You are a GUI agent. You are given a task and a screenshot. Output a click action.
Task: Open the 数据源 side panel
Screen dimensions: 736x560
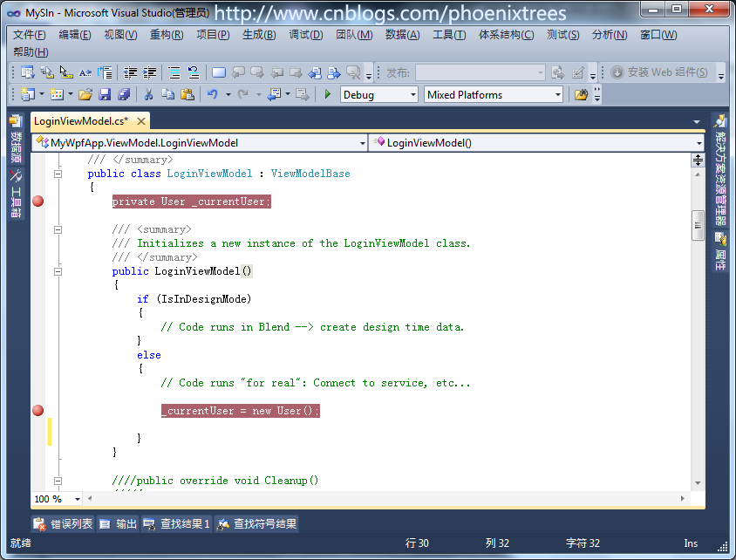[16, 139]
